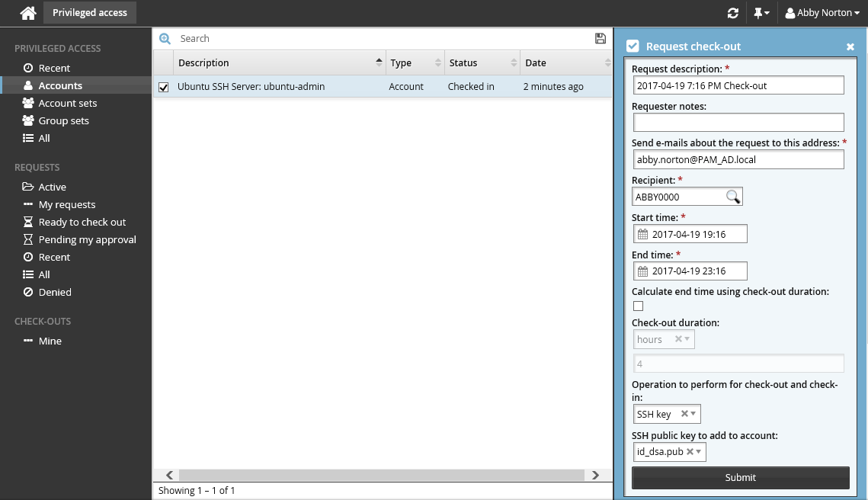The height and width of the screenshot is (500, 868).
Task: Open Start time calendar icon
Action: pos(642,234)
